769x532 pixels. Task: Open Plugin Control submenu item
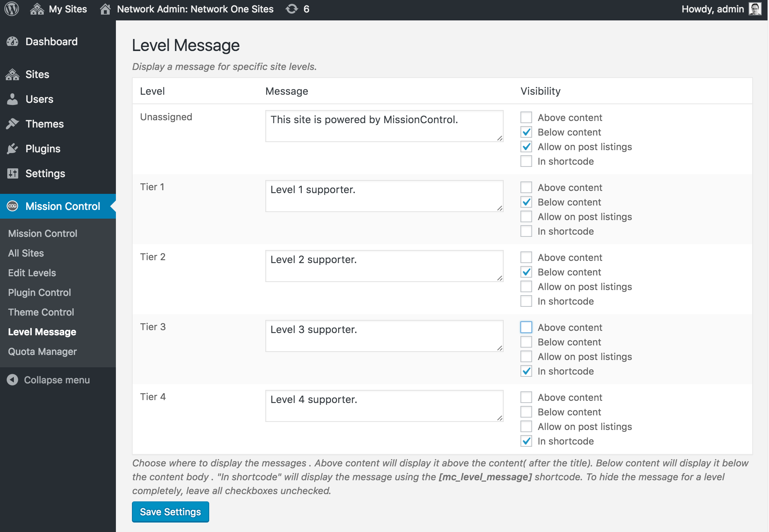[x=39, y=292]
